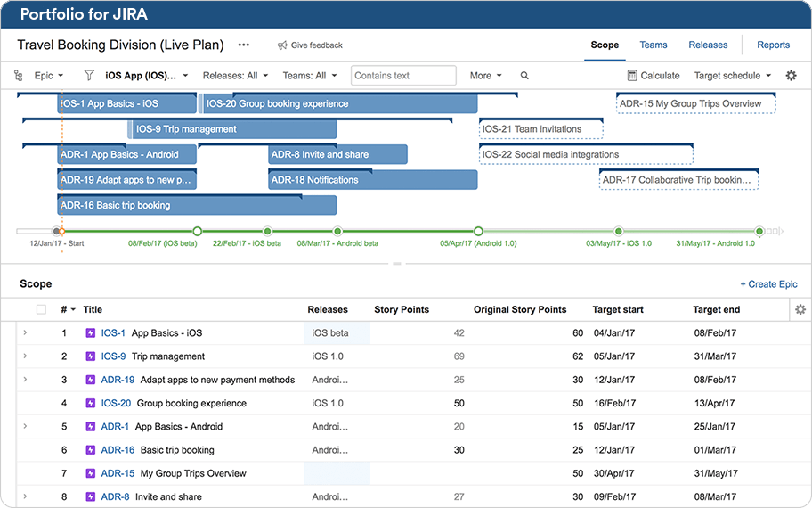This screenshot has height=508, width=812.
Task: Open the ADR-16 issue link
Action: (118, 450)
